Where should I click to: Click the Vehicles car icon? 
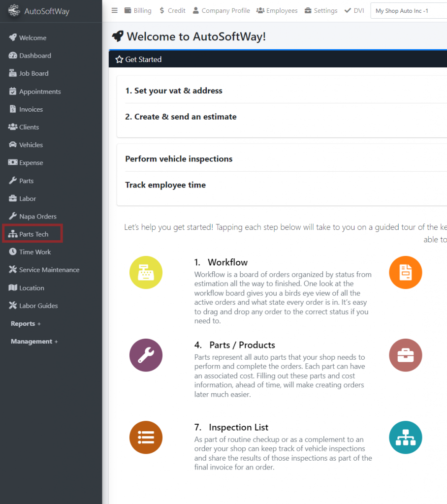[13, 145]
